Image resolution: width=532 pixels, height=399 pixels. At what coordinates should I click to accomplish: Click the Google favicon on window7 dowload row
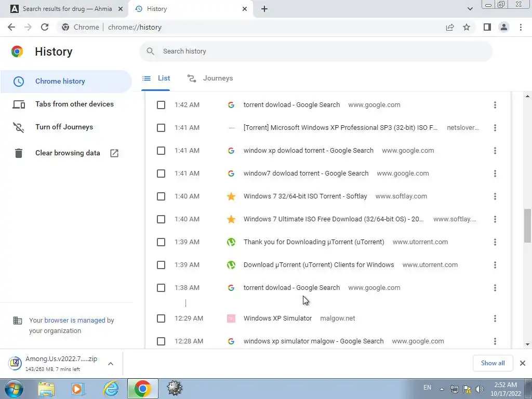(x=231, y=174)
